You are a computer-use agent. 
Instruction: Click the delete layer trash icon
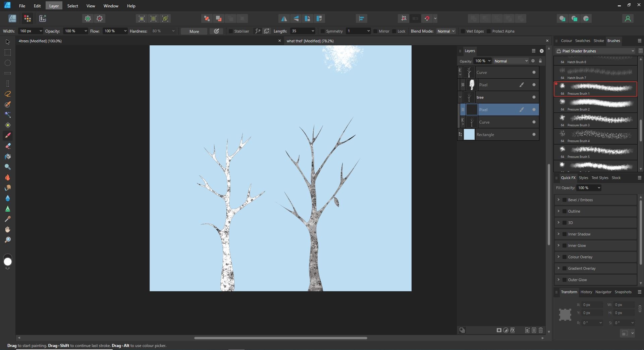pos(541,330)
